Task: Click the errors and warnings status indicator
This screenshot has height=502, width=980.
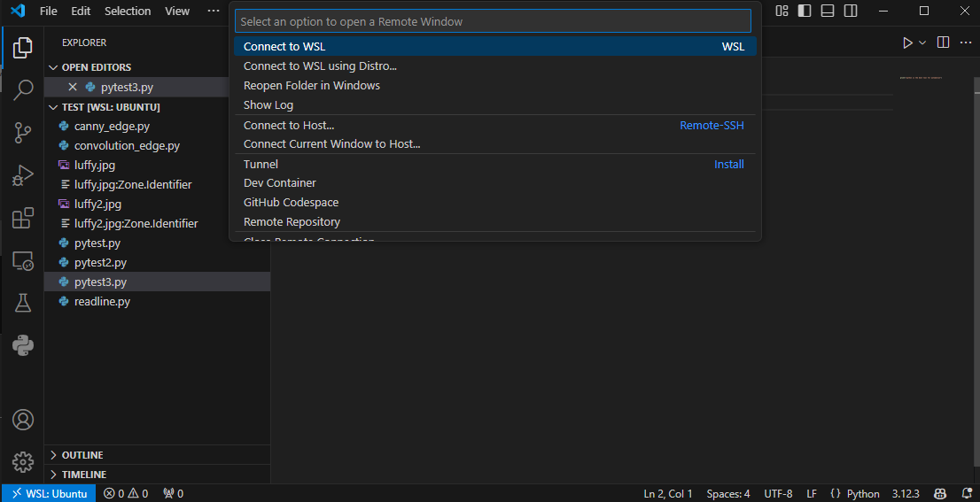Action: 126,493
